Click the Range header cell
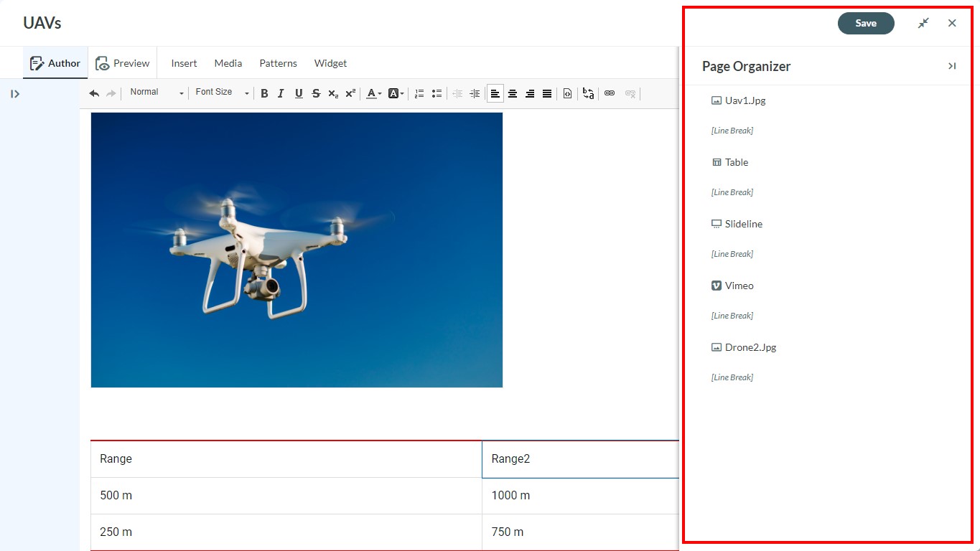The image size is (980, 551). tap(286, 459)
